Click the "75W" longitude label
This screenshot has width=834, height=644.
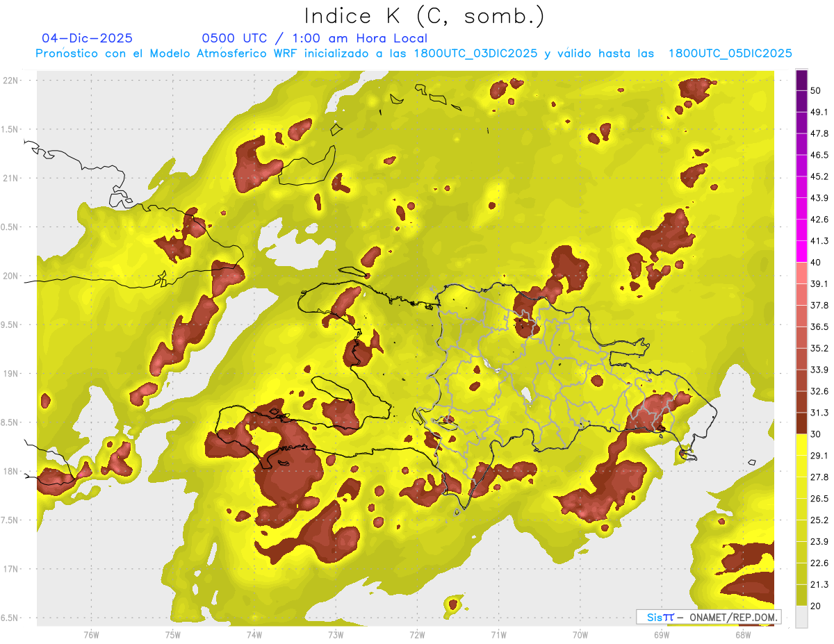(x=173, y=635)
